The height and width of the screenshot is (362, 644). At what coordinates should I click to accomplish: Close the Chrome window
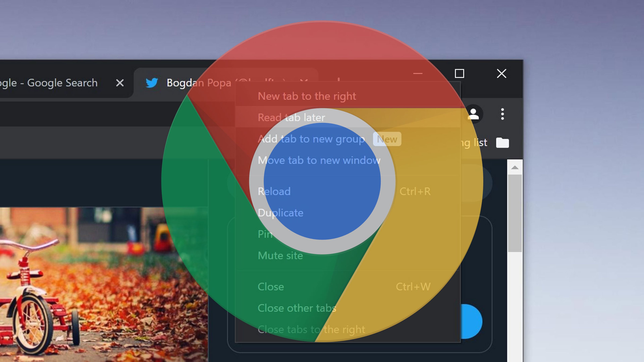click(x=501, y=74)
